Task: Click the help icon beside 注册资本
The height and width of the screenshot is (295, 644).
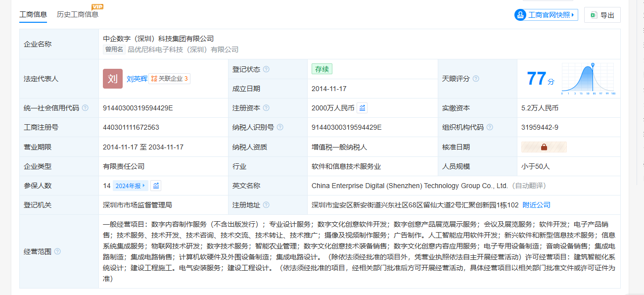Action: coord(266,108)
